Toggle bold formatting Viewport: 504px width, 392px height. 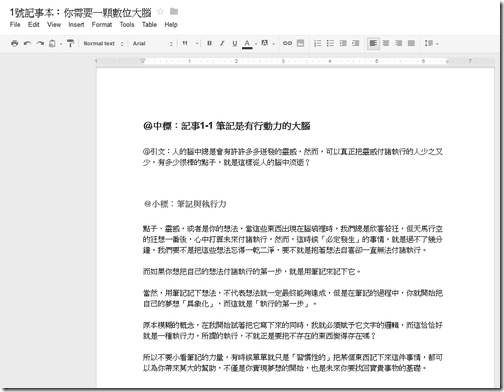[x=209, y=43]
